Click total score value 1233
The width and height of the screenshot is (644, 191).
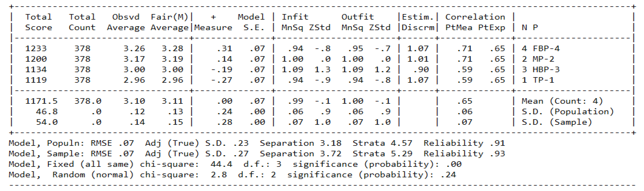pos(36,48)
